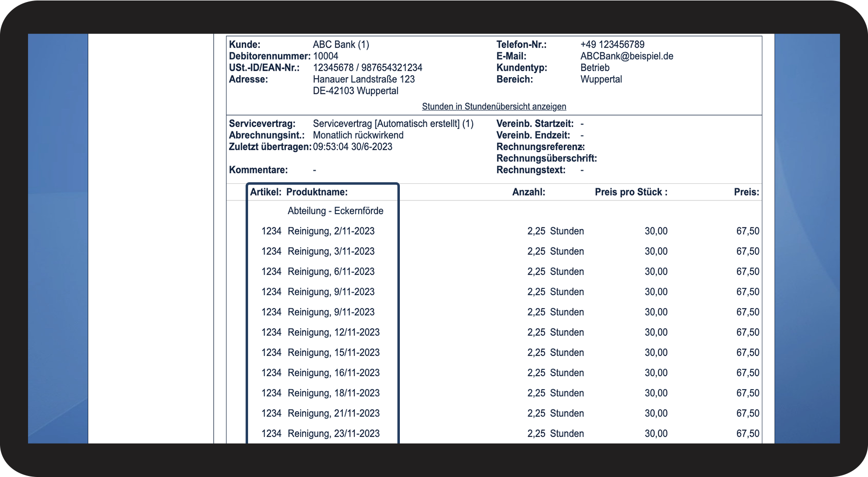Click the postal line 'DE-42103 Wuppertal'

356,91
